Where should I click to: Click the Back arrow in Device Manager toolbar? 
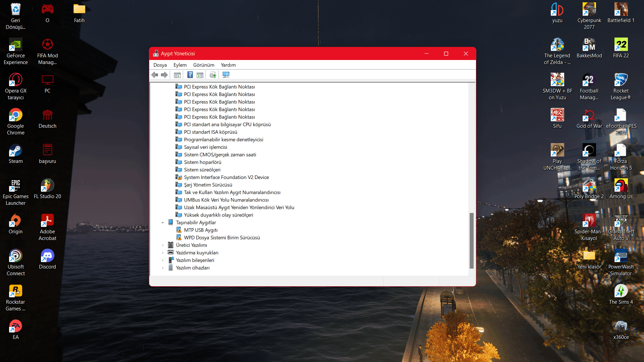pos(155,75)
